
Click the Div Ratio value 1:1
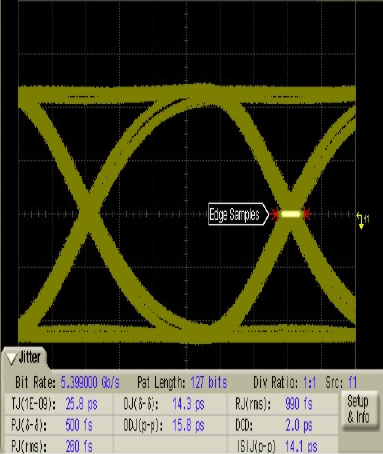309,382
